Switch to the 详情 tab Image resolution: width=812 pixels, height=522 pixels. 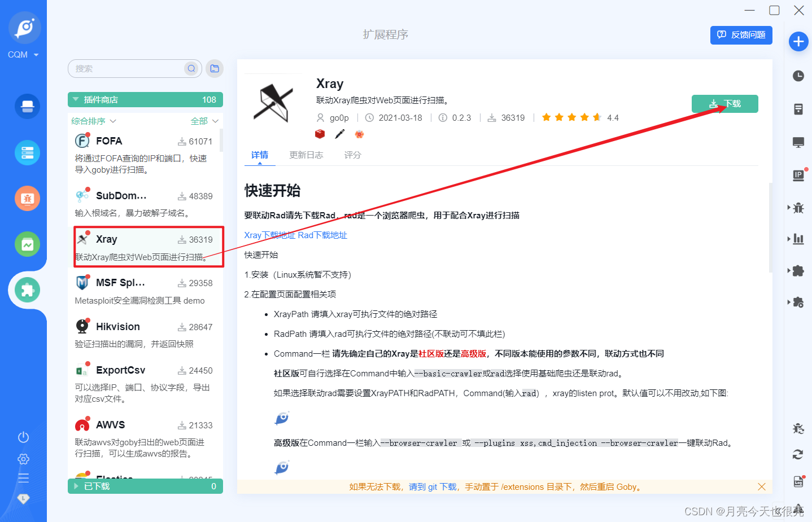point(260,155)
